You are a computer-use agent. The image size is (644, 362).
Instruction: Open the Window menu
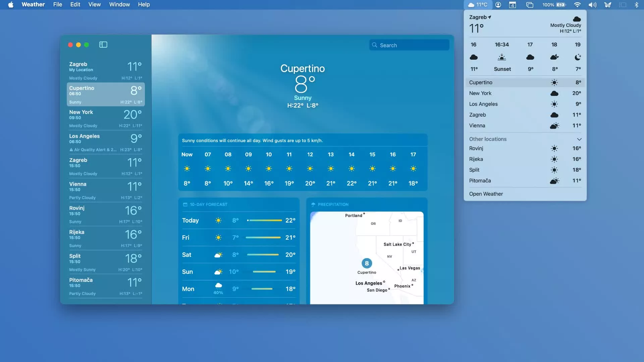coord(119,5)
